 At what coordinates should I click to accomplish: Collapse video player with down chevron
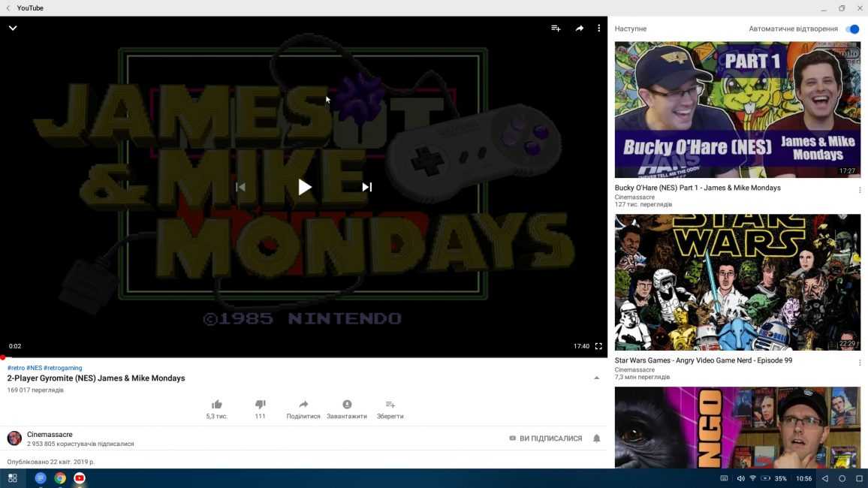[13, 29]
